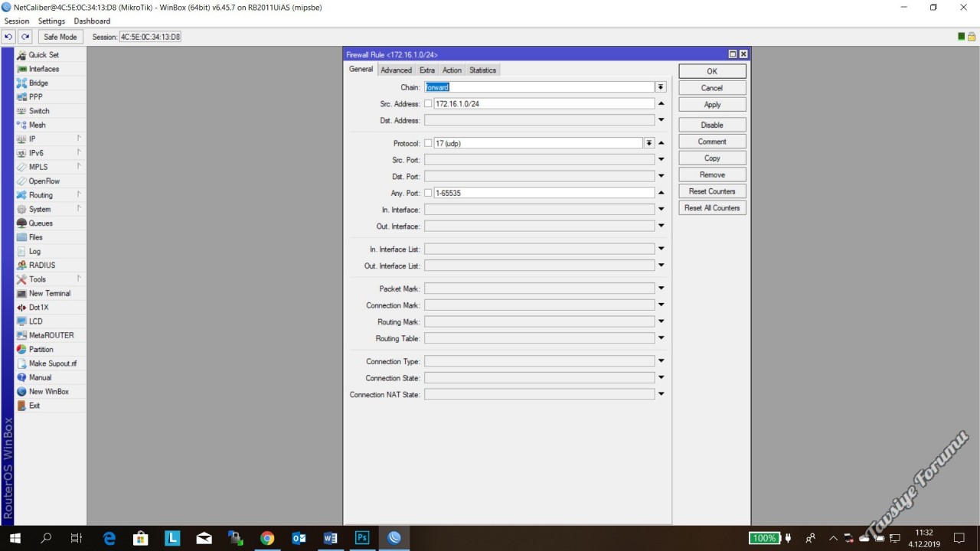This screenshot has height=551, width=980.
Task: Click into the Src. Address field
Action: 544,104
